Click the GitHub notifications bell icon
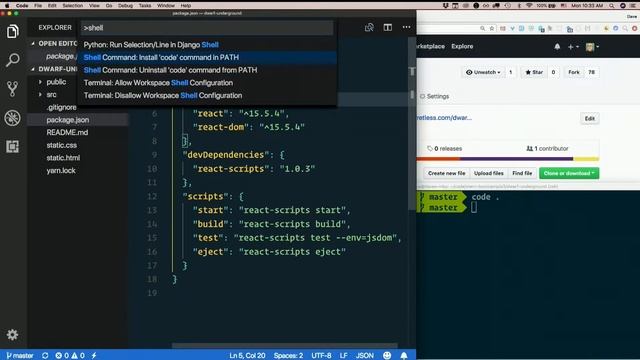640x360 pixels. coord(557,47)
